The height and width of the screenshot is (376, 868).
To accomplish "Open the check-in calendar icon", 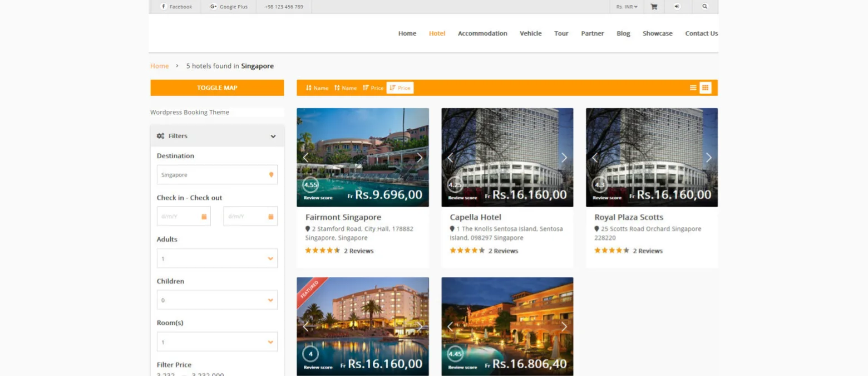I will click(204, 216).
